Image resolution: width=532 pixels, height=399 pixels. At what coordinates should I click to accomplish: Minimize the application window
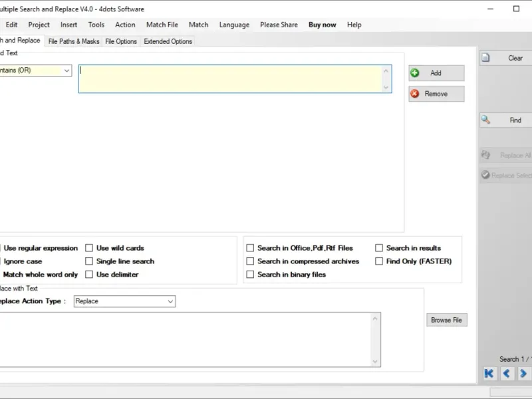490,9
